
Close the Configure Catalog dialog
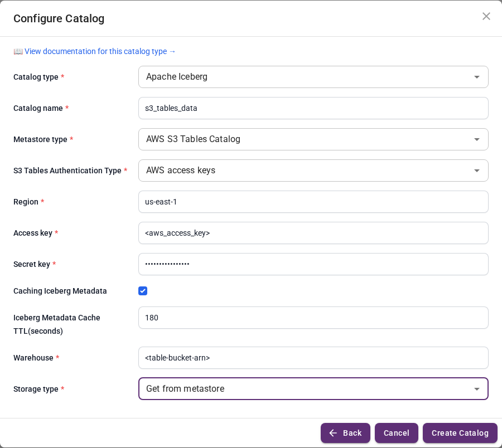pyautogui.click(x=486, y=16)
